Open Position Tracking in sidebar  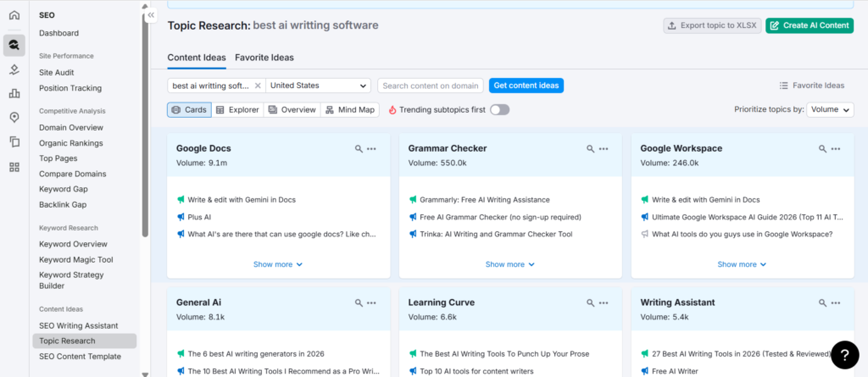pyautogui.click(x=70, y=88)
